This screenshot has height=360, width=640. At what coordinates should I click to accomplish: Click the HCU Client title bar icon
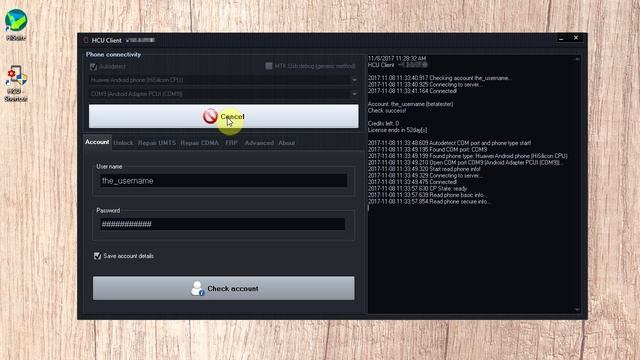[x=86, y=40]
